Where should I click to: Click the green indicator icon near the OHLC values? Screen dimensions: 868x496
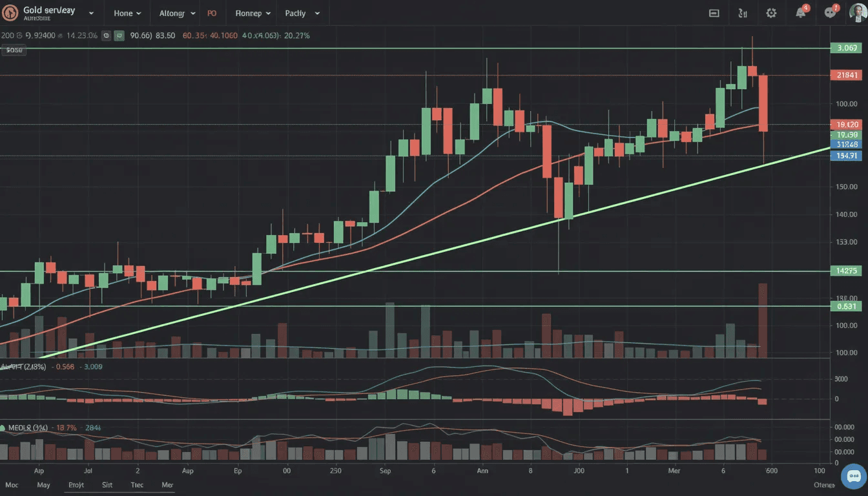tap(118, 36)
